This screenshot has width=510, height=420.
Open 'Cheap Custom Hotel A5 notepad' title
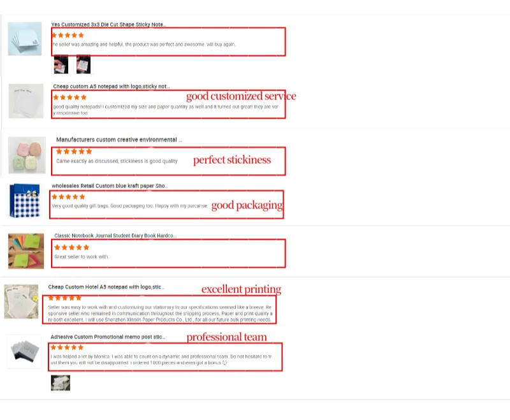click(106, 287)
